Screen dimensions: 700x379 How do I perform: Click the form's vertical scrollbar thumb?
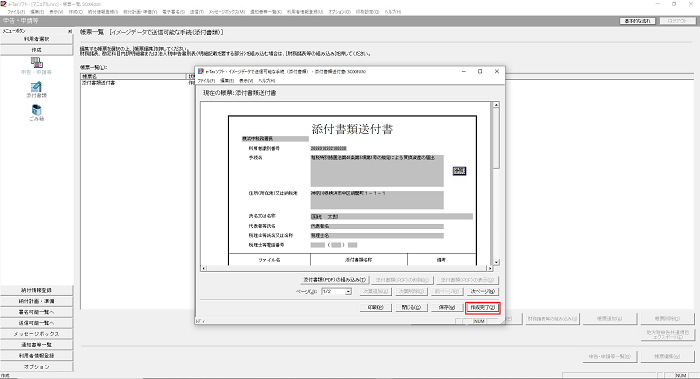(x=496, y=138)
